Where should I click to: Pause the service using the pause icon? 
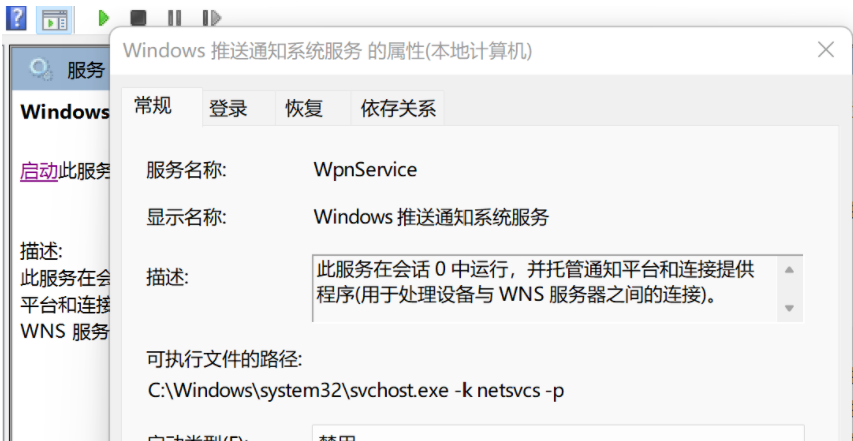pos(174,18)
